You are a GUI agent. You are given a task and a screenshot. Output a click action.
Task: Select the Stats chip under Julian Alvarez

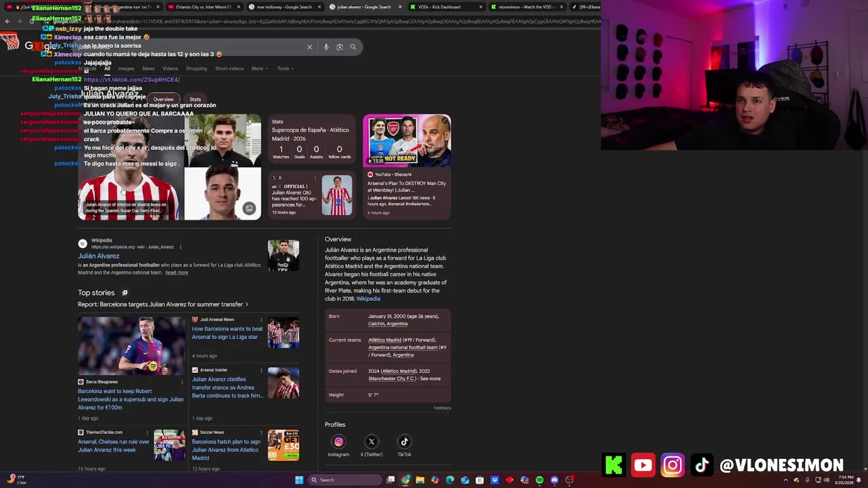195,100
